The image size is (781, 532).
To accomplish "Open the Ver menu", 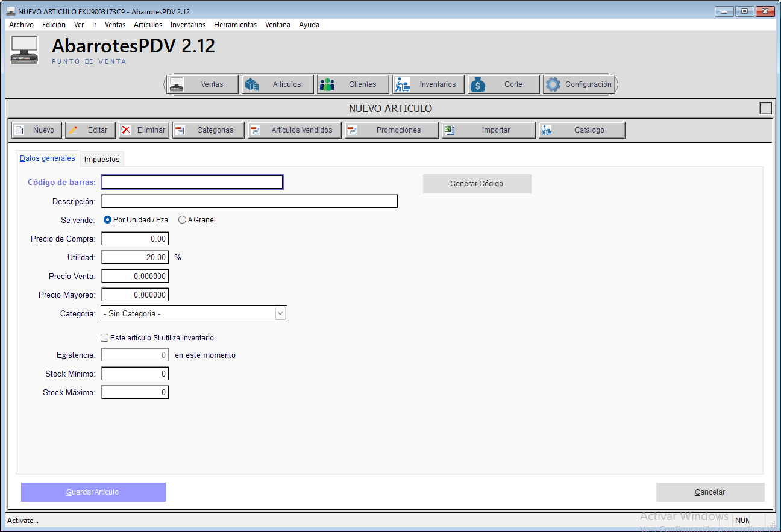I will 79,25.
